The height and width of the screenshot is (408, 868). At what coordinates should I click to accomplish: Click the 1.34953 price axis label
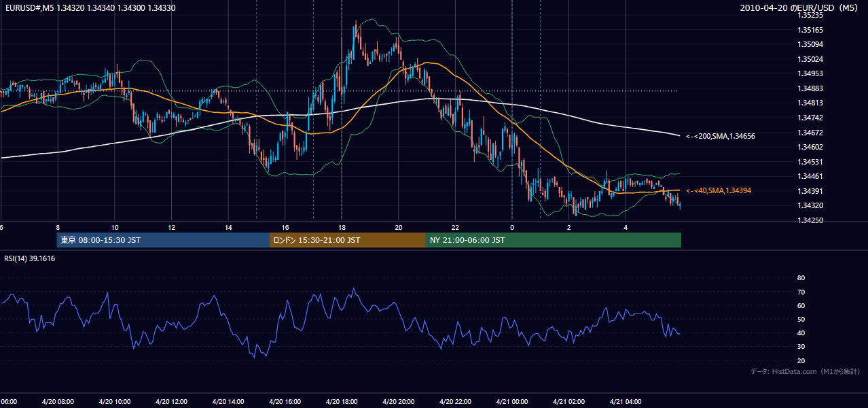coord(810,73)
